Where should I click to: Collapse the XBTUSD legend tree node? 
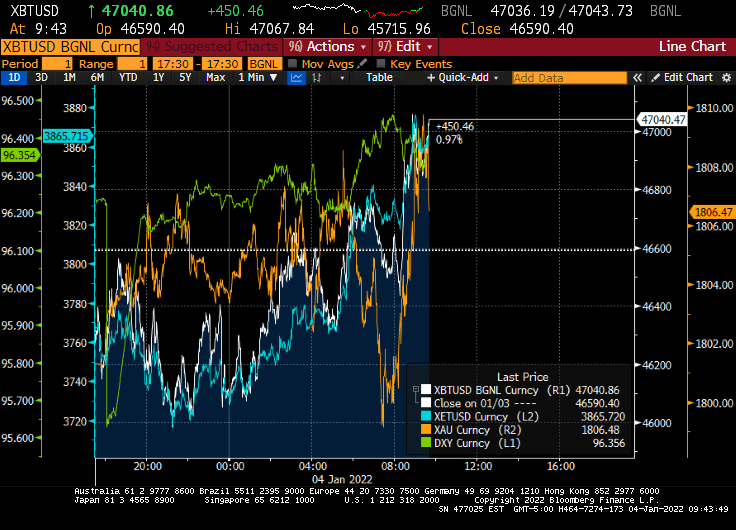point(416,390)
